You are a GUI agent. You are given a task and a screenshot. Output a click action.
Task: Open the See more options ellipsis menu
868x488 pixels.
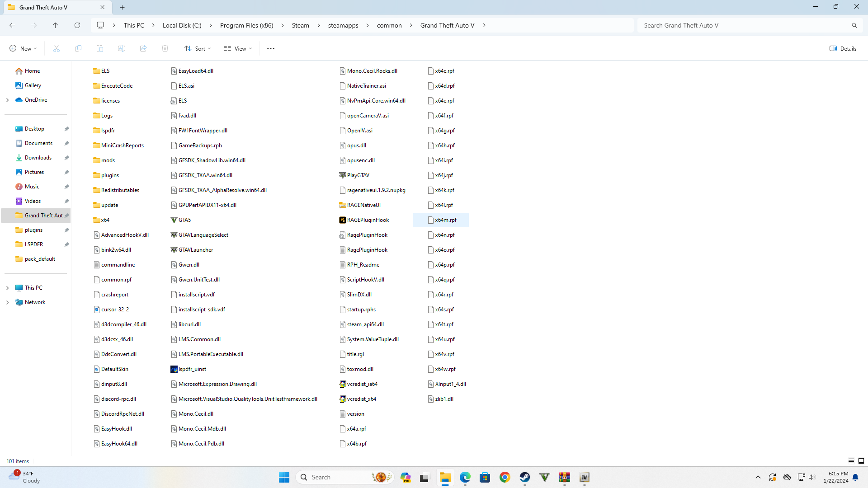[270, 48]
